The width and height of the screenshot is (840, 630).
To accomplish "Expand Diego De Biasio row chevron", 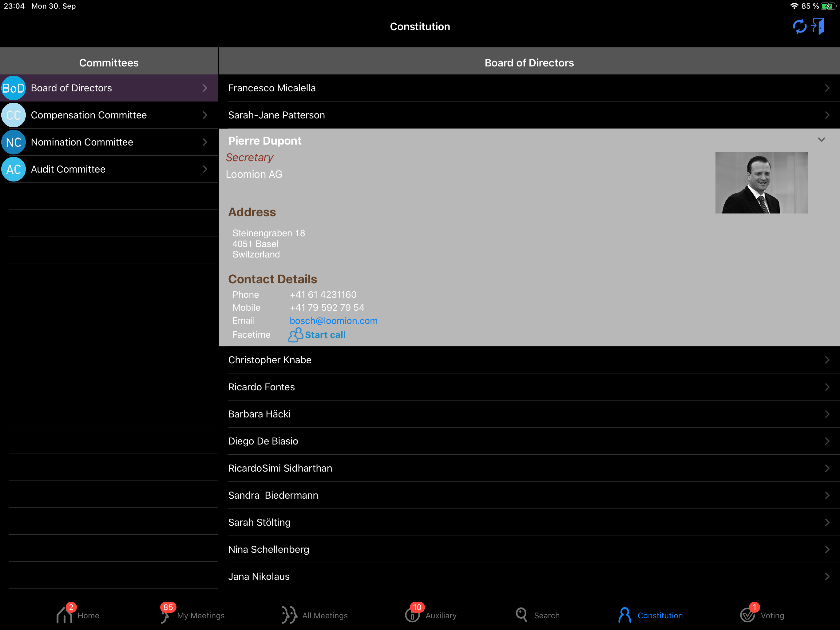I will click(x=827, y=441).
